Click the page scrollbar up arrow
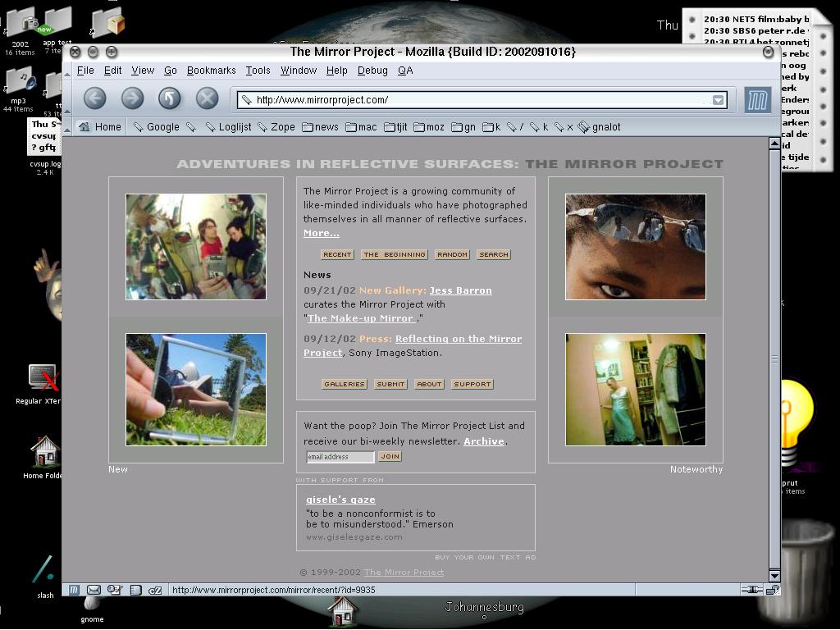This screenshot has height=630, width=840. click(774, 144)
